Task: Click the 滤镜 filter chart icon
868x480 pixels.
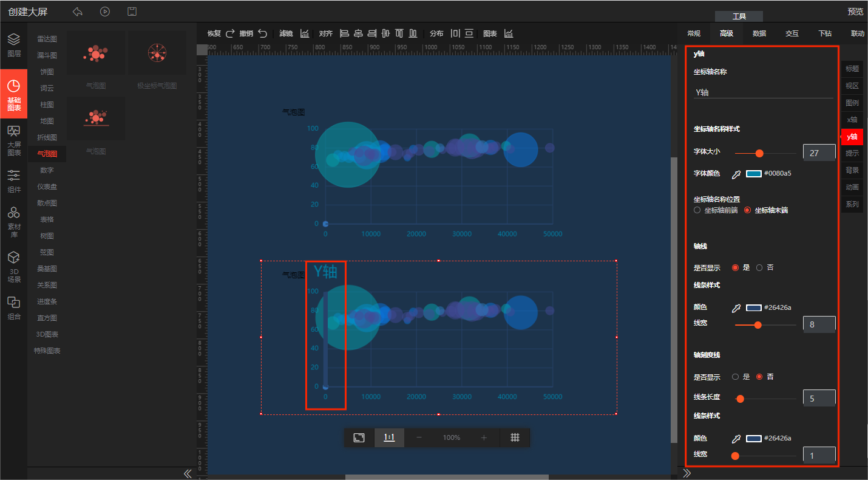Action: click(x=305, y=33)
